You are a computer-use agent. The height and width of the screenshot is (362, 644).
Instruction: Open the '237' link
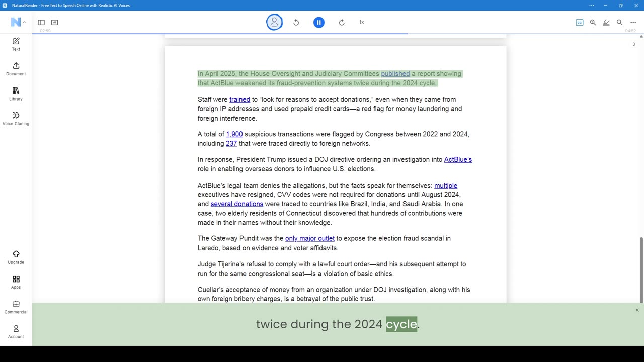tap(231, 144)
